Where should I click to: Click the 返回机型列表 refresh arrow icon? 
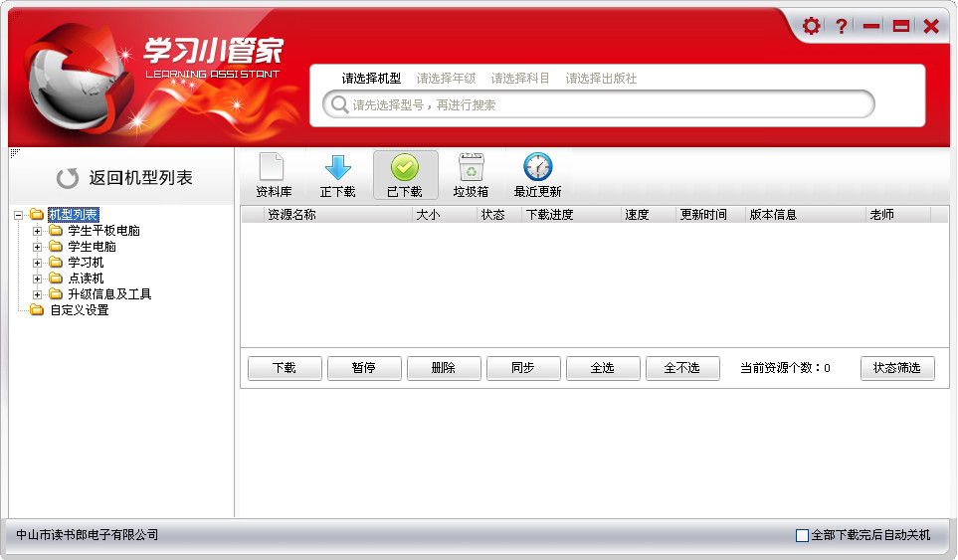(68, 179)
